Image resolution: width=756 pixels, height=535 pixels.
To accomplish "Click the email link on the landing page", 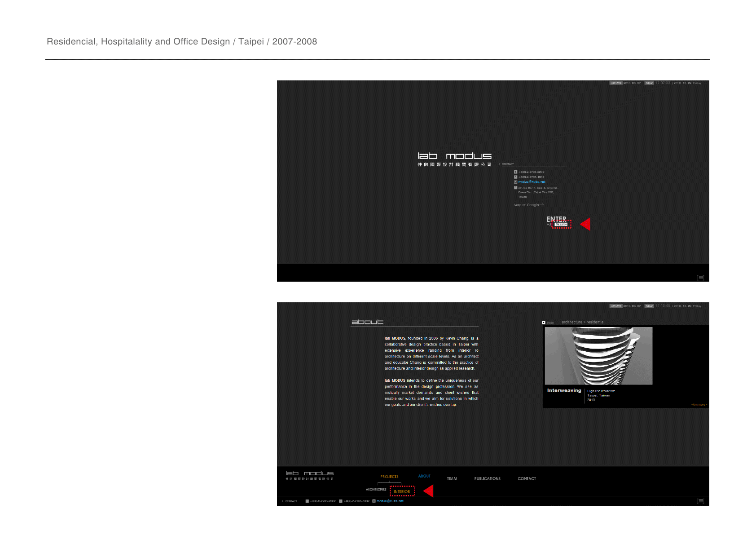I will pyautogui.click(x=532, y=182).
